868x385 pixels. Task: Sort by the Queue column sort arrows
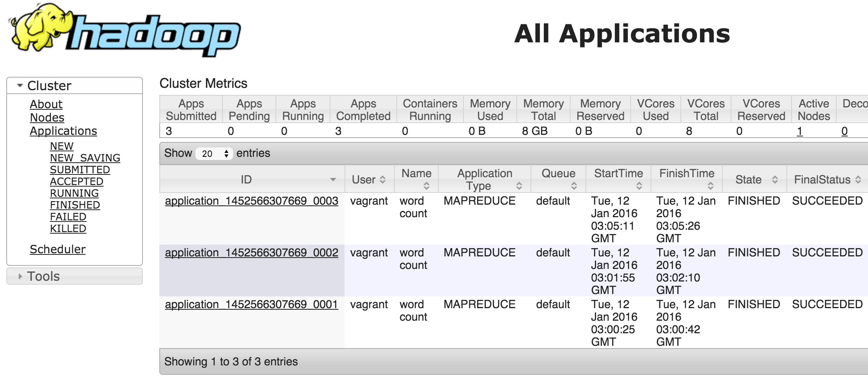pos(574,185)
